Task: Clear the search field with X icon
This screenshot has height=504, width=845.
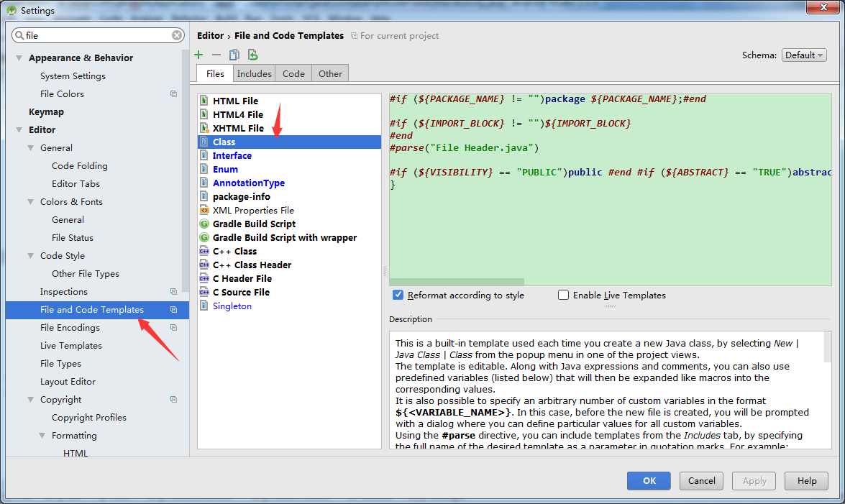Action: (177, 35)
